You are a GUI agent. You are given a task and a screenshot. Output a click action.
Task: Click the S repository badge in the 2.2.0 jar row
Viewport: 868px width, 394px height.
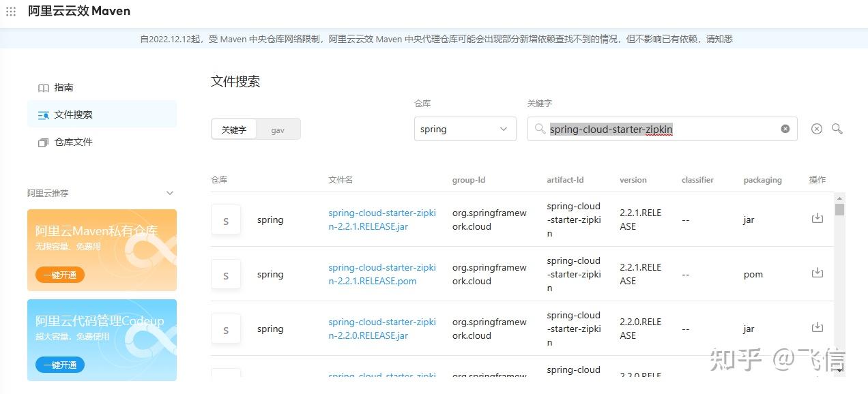226,329
